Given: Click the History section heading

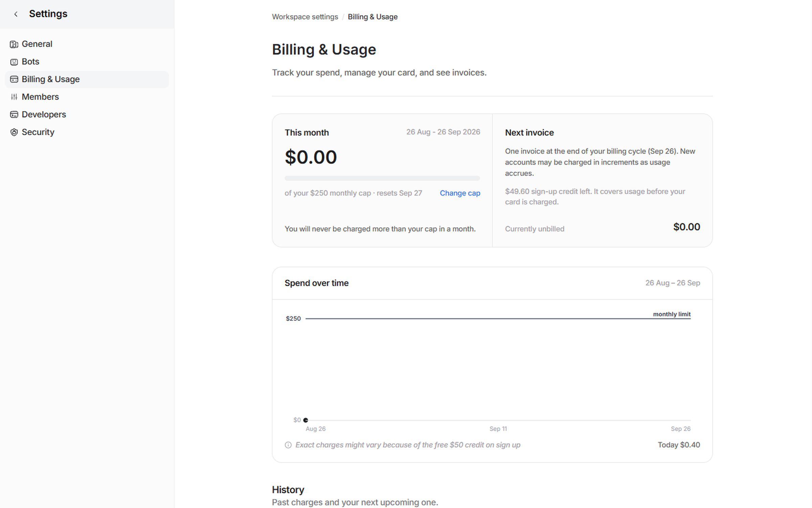Looking at the screenshot, I should pyautogui.click(x=288, y=490).
